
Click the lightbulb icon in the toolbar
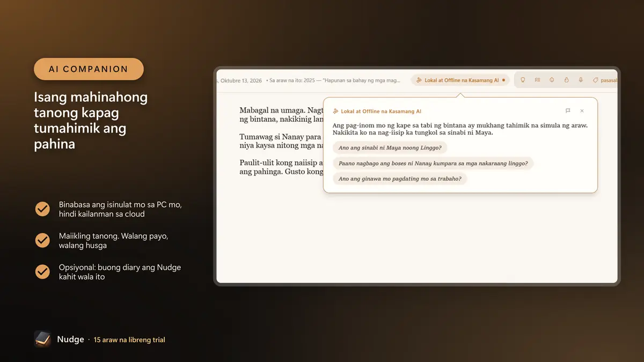tap(523, 80)
